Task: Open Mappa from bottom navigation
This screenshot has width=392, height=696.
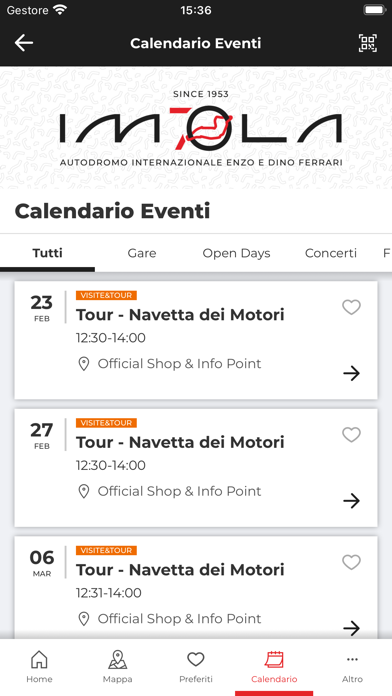Action: [x=118, y=667]
